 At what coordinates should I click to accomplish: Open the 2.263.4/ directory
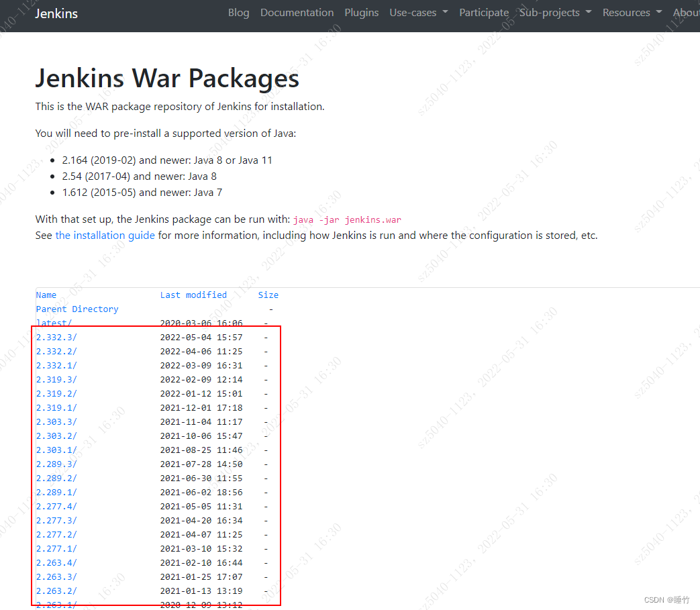click(56, 563)
